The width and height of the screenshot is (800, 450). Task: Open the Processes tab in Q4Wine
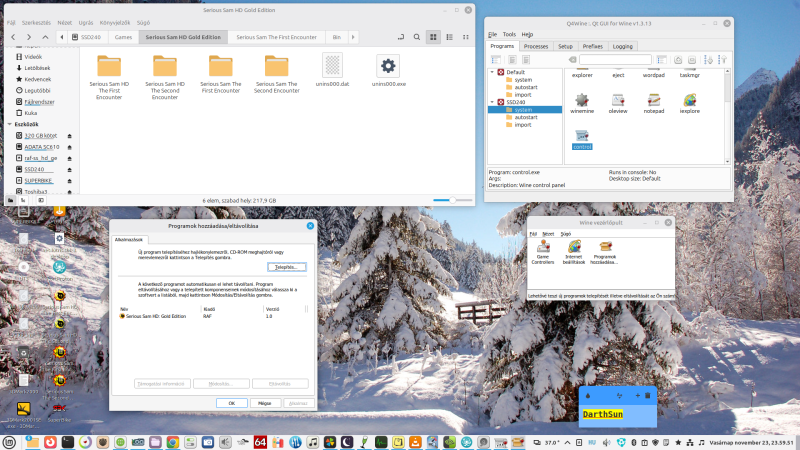click(536, 46)
